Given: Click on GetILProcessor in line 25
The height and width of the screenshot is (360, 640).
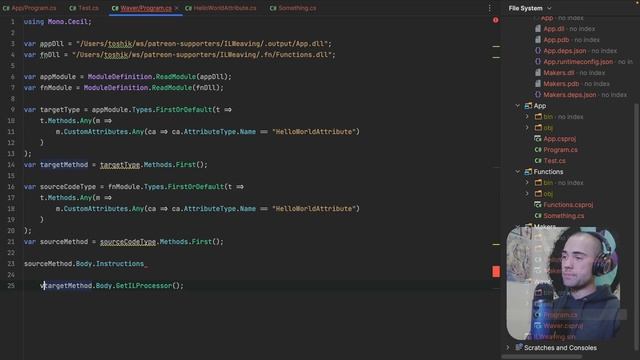Looking at the screenshot, I should (144, 286).
